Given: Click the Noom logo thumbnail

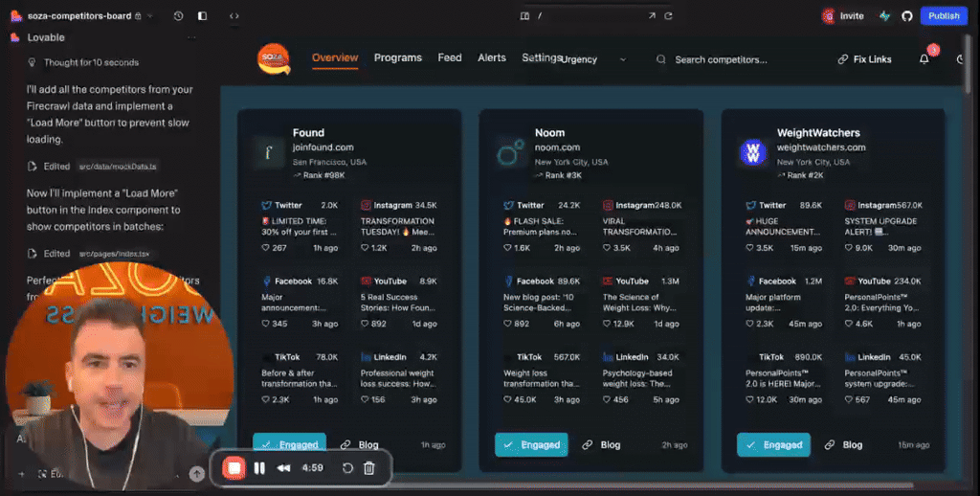Looking at the screenshot, I should point(511,152).
